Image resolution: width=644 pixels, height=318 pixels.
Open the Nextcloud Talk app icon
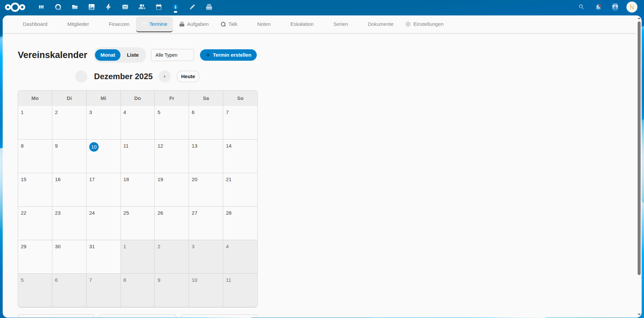[58, 7]
